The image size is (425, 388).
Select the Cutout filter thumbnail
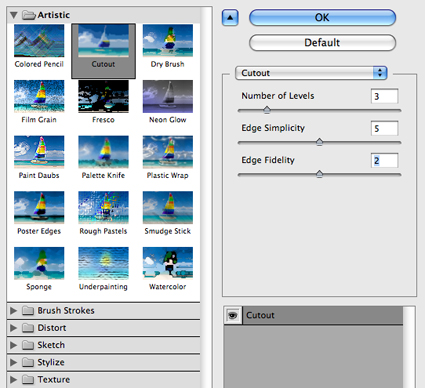click(103, 41)
